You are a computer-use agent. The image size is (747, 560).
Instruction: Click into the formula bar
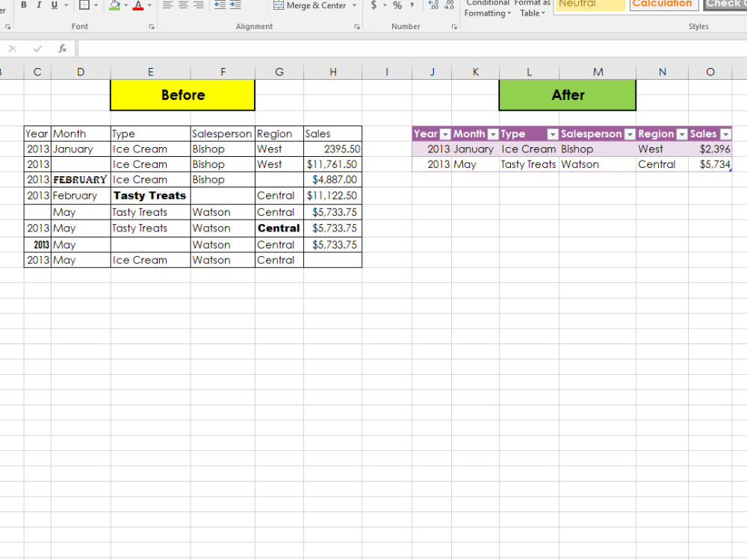tap(412, 49)
